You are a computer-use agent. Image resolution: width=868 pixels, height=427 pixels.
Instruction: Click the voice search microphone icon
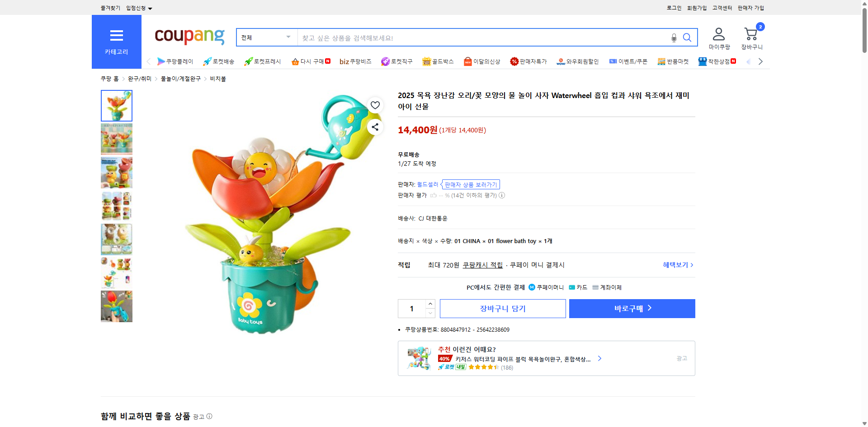point(673,38)
